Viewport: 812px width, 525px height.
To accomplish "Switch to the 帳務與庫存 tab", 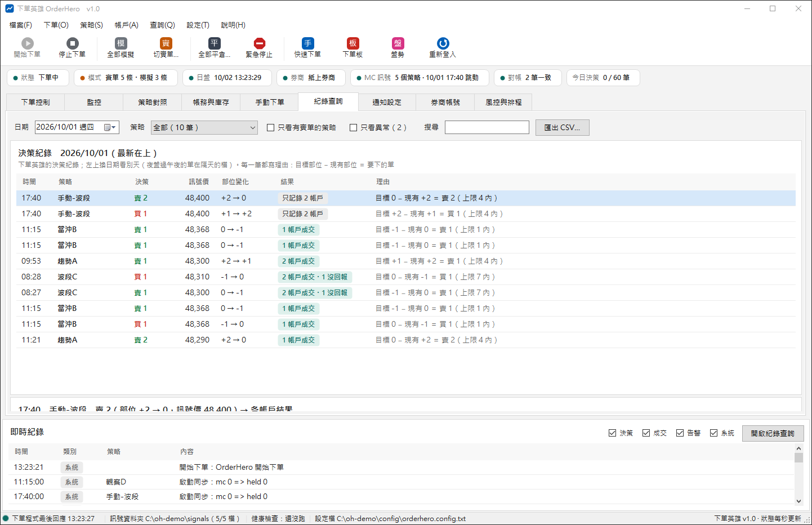I will [211, 102].
